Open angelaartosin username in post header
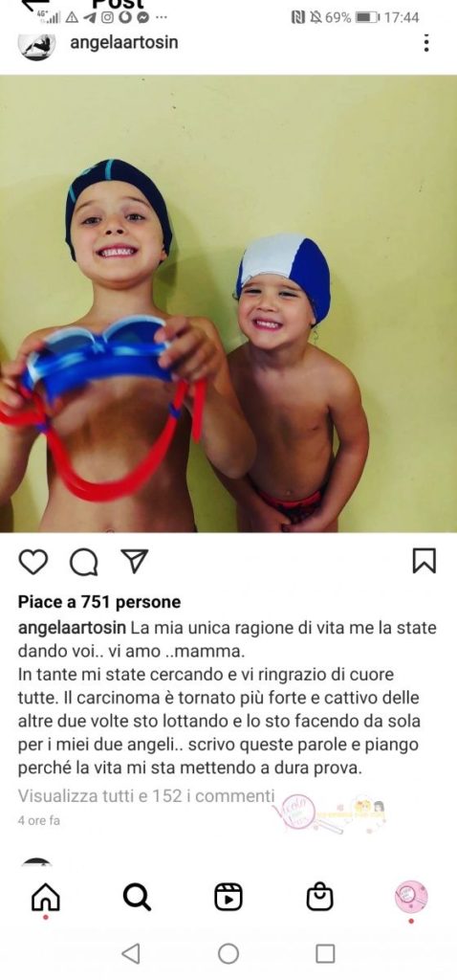 click(123, 42)
